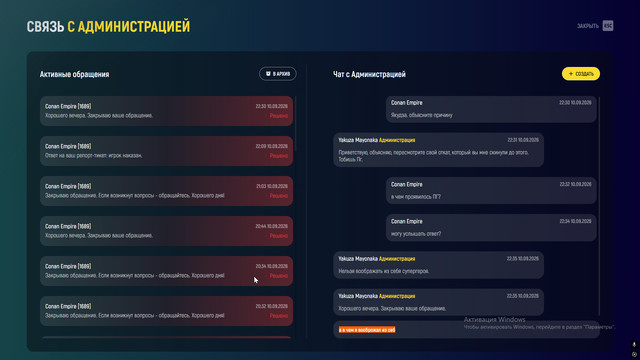The image size is (640, 360).
Task: Click the «Чат с Администрацией» heading
Action: point(369,74)
